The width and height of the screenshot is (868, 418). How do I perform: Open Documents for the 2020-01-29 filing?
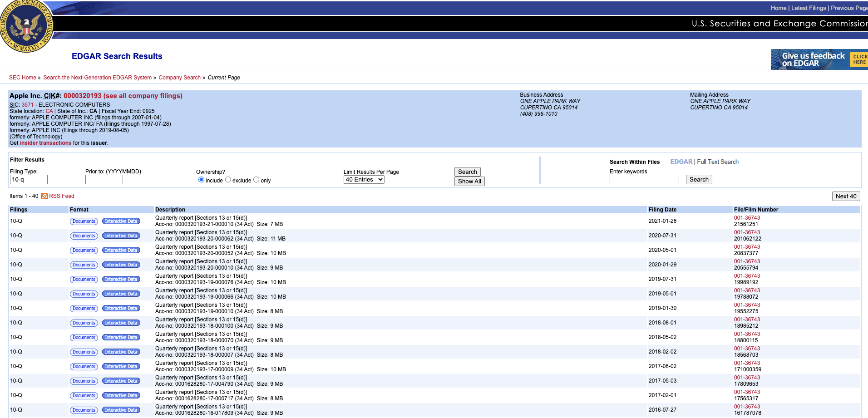tap(84, 265)
